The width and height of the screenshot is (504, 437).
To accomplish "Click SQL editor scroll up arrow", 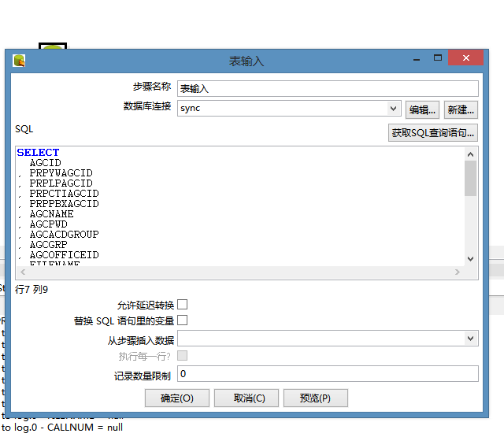I will 470,154.
